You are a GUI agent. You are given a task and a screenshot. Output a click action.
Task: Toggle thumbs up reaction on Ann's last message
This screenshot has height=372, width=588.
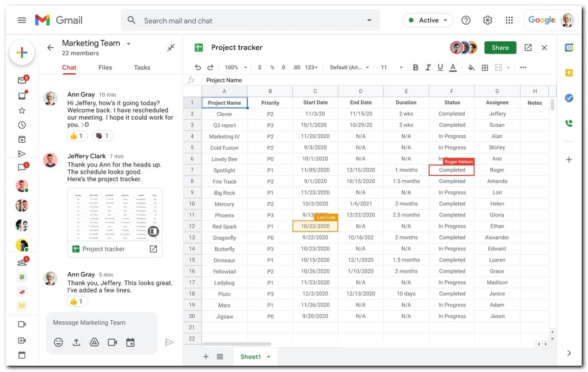click(x=76, y=301)
